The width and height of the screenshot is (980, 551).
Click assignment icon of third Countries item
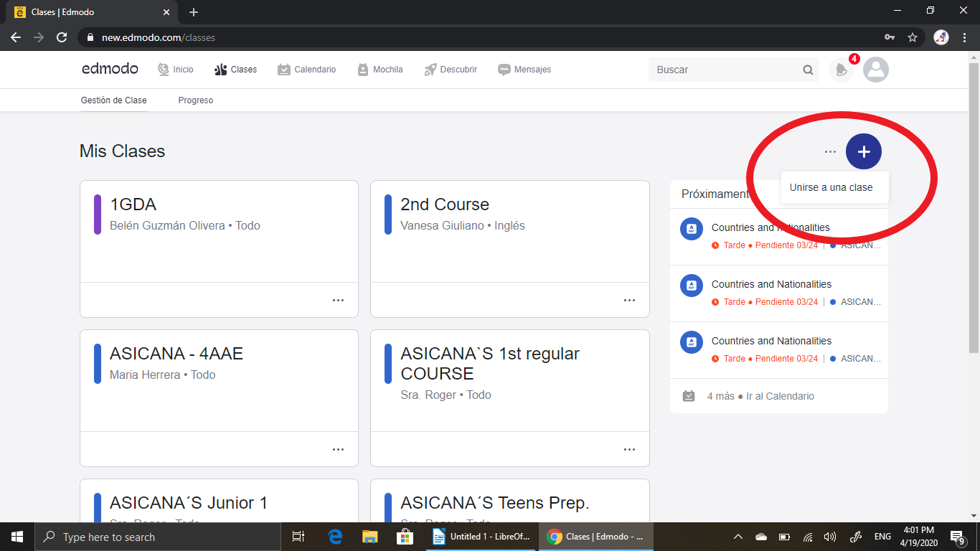(x=692, y=342)
